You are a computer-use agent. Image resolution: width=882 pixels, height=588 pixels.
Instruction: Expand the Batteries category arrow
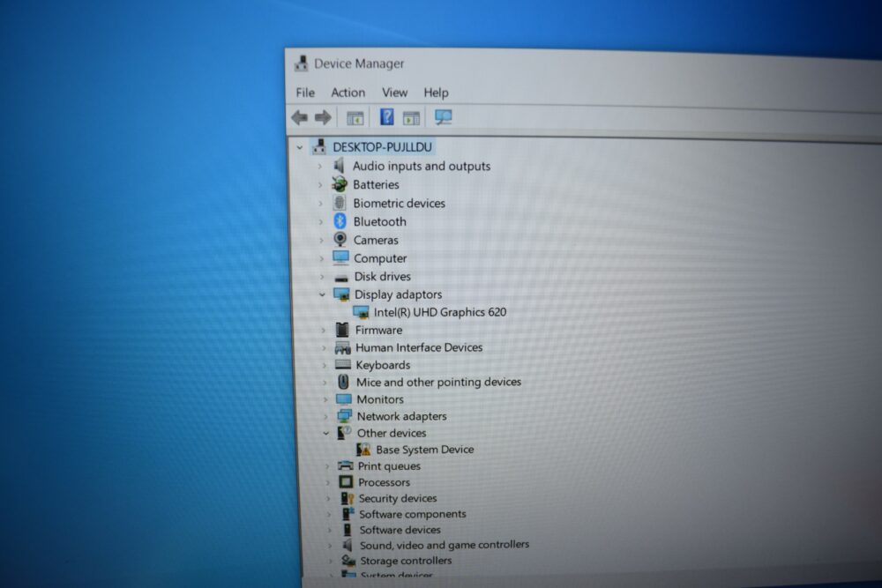click(320, 185)
